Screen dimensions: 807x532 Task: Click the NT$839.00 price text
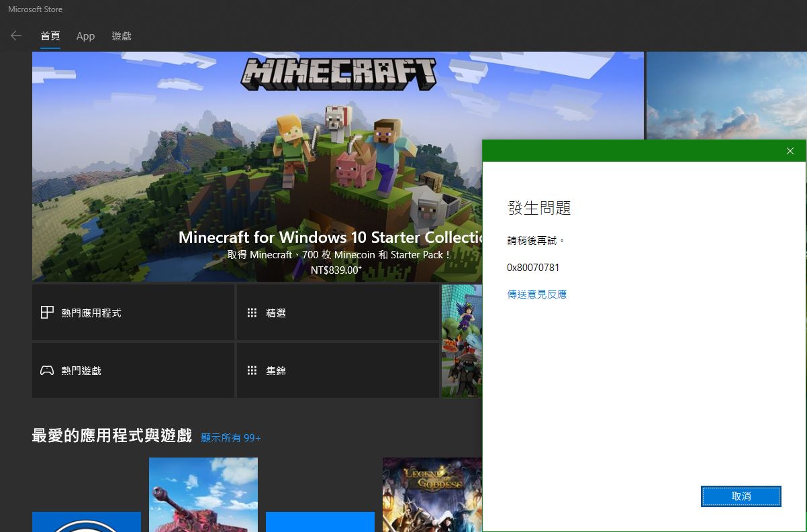[336, 270]
